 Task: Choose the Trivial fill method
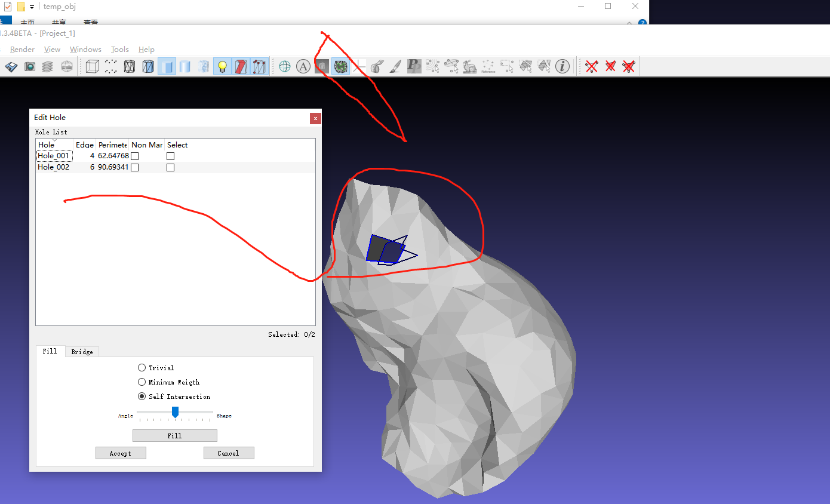142,367
